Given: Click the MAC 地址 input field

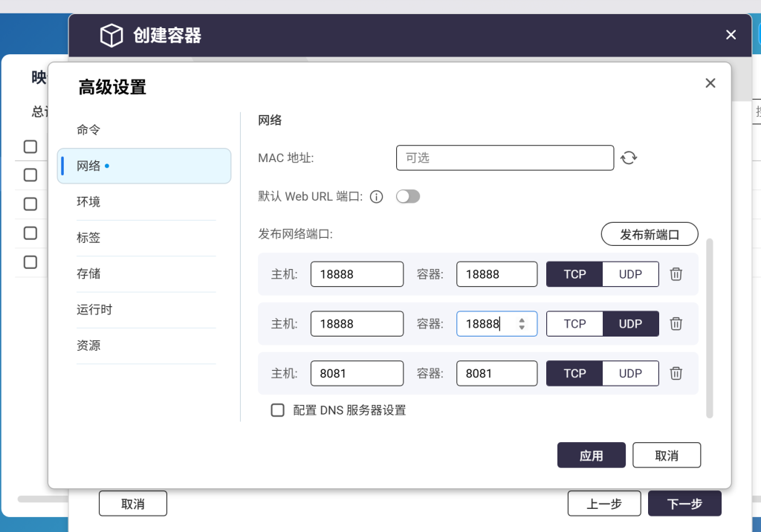Looking at the screenshot, I should pos(505,158).
